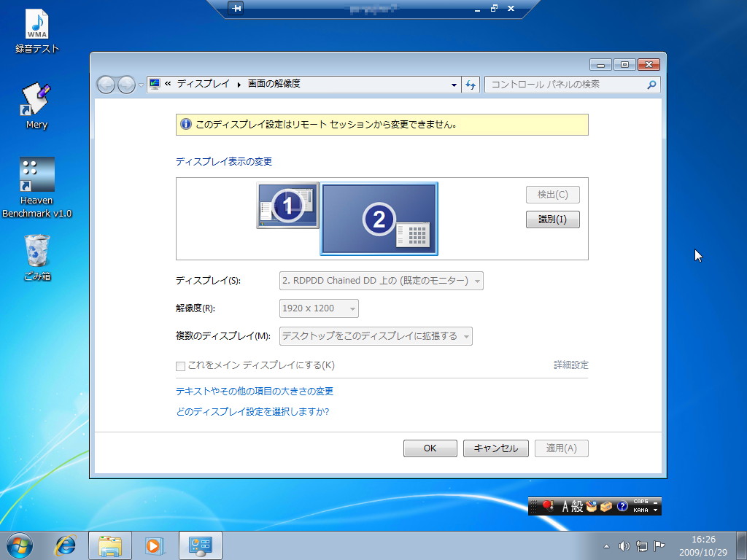Image resolution: width=747 pixels, height=560 pixels.
Task: Open Internet Explorer from taskbar
Action: [x=66, y=545]
